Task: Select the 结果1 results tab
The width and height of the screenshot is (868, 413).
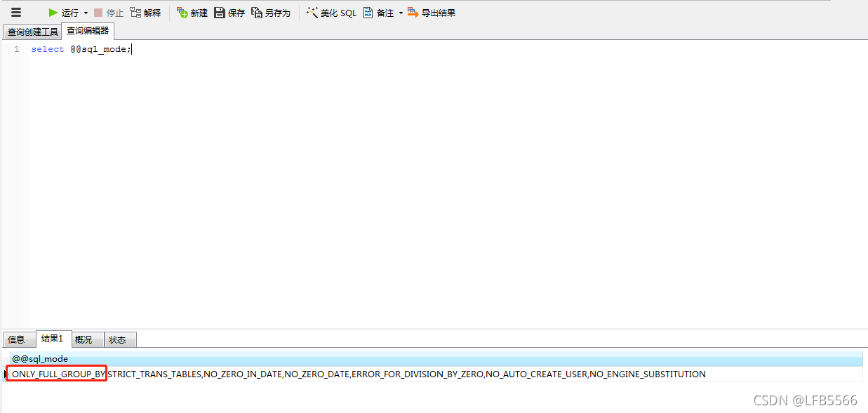Action: pyautogui.click(x=53, y=339)
